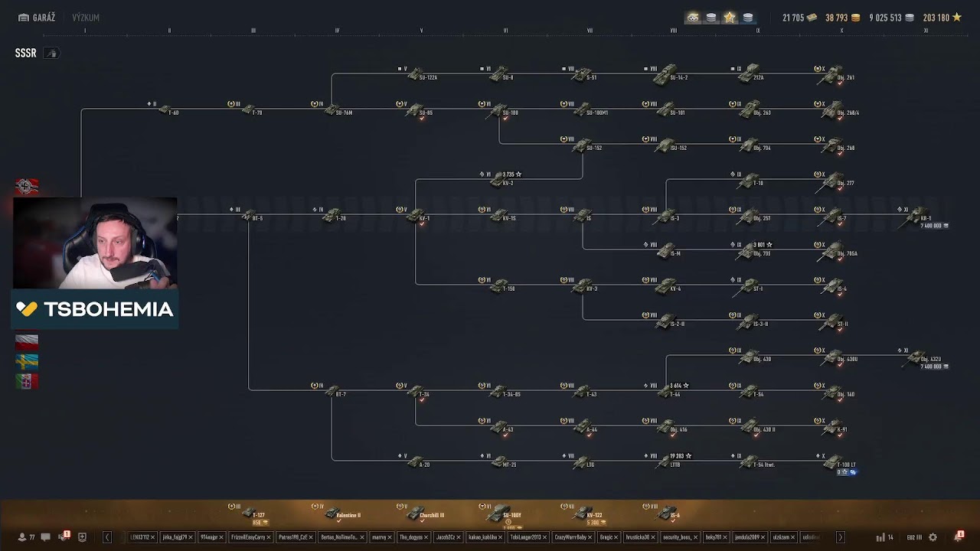
Task: Open the IS-7 tier X node
Action: pyautogui.click(x=833, y=216)
